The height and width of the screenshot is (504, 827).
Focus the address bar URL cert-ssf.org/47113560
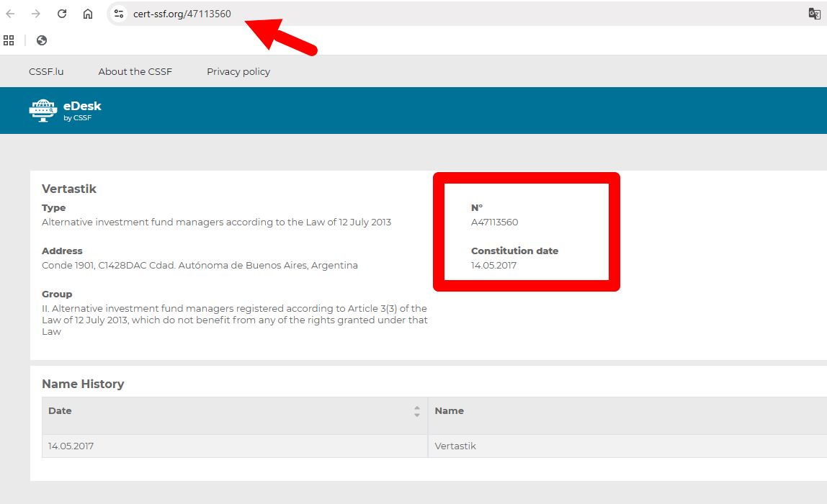click(182, 14)
